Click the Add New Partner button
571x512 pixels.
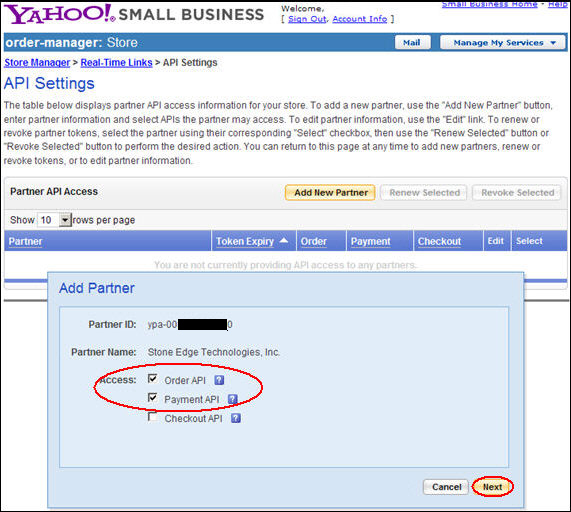[330, 193]
